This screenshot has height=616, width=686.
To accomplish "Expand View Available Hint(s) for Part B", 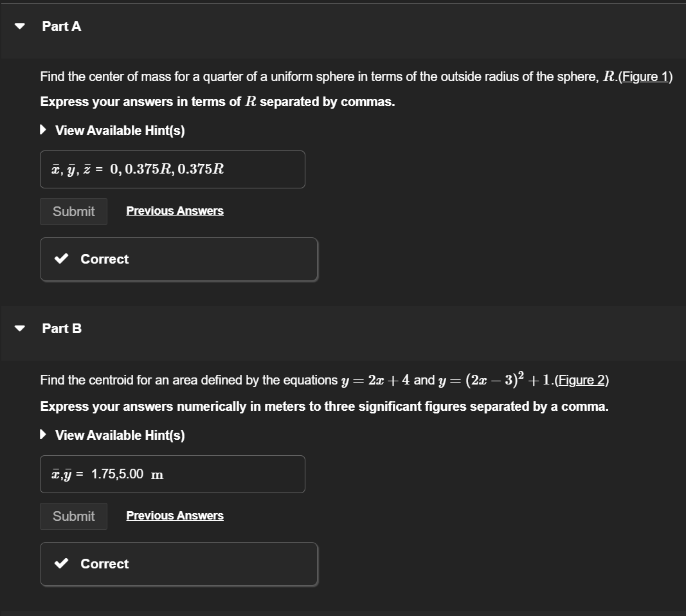I will click(119, 435).
